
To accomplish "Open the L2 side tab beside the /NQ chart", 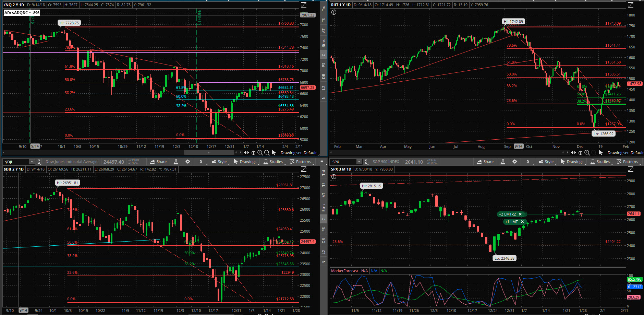I will point(324,87).
